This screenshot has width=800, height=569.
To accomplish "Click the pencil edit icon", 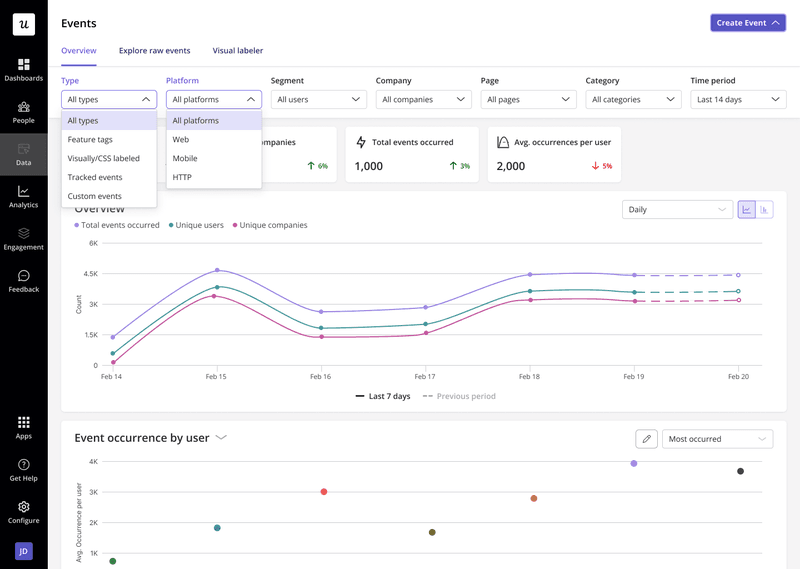I will coord(646,439).
